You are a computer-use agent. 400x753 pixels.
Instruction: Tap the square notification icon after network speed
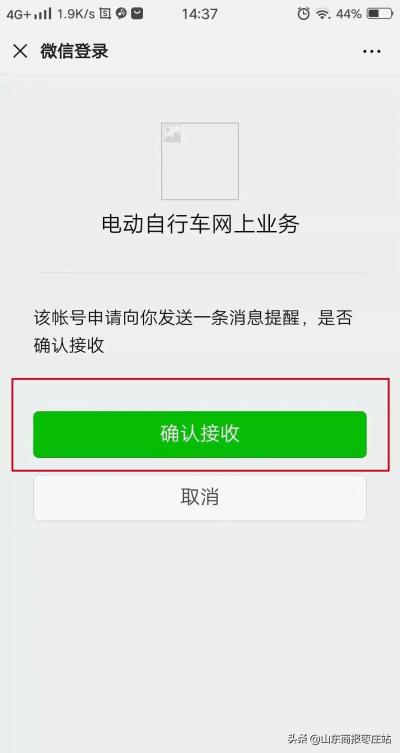pyautogui.click(x=105, y=13)
